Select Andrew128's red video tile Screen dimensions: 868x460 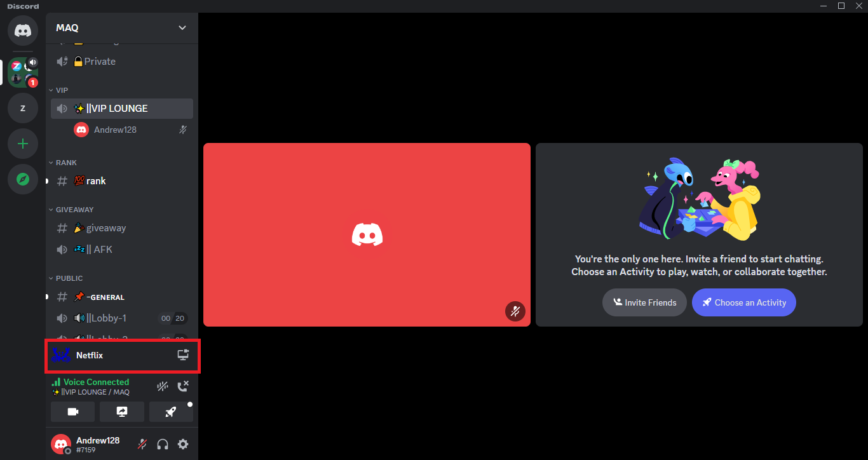(367, 235)
